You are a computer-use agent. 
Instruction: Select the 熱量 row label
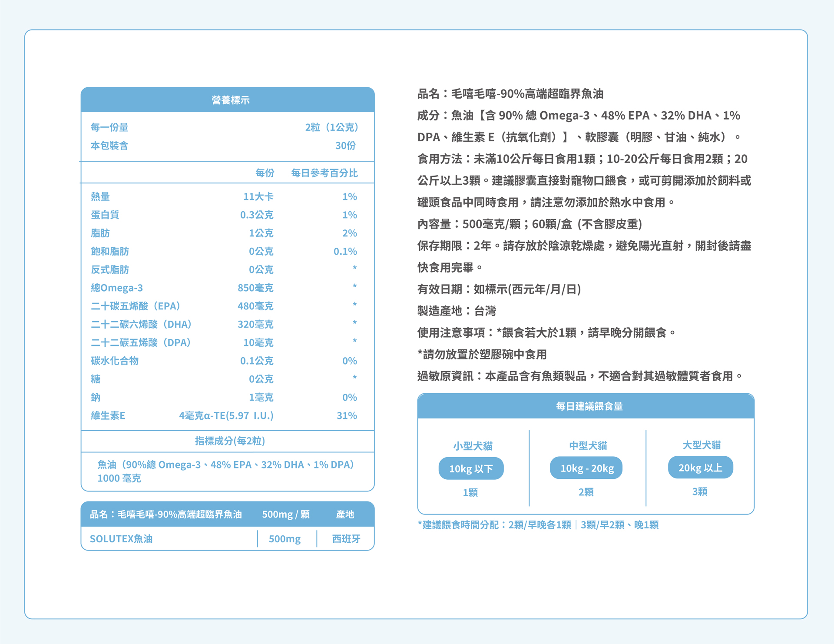point(100,196)
